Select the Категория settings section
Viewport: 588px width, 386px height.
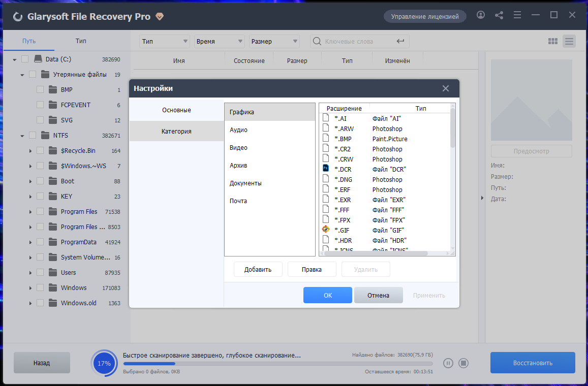176,131
